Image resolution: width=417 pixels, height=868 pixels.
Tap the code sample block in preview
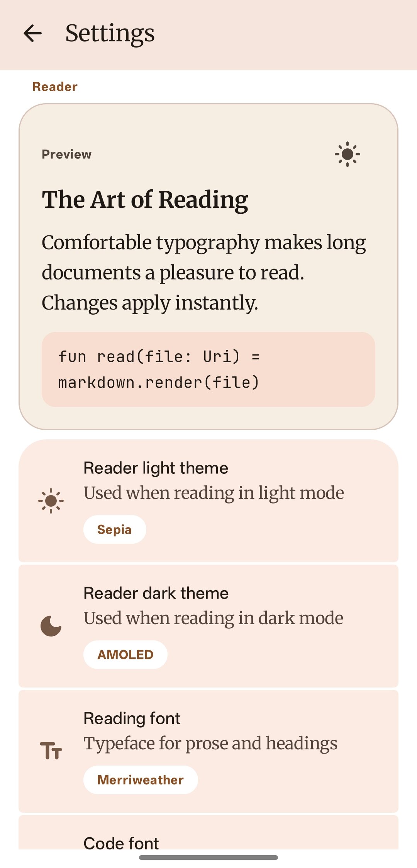[208, 369]
